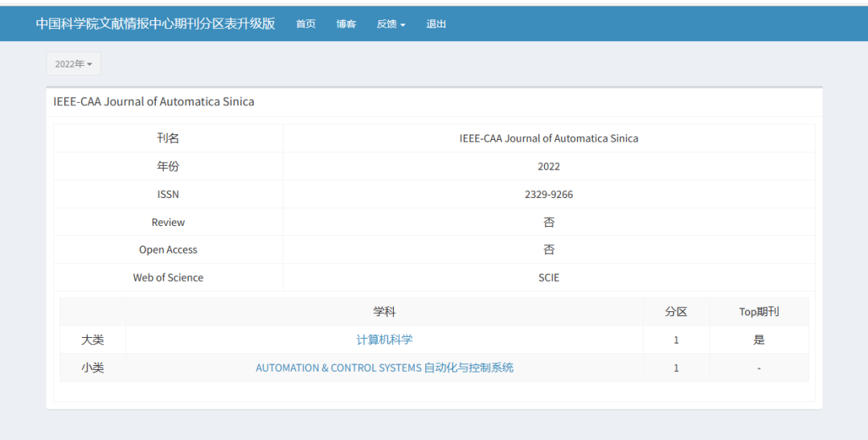
Task: Open the 博客 navigation item
Action: (x=346, y=24)
